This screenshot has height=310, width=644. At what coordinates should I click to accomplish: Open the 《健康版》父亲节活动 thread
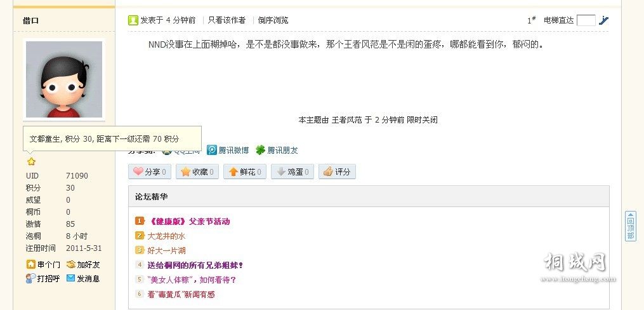pos(188,221)
